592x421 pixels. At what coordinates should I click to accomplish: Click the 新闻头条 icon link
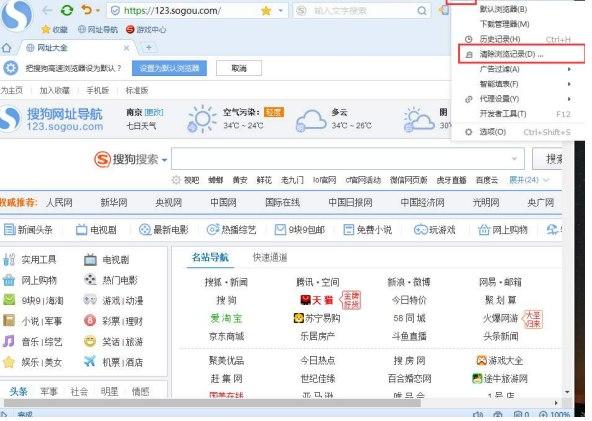pyautogui.click(x=9, y=230)
